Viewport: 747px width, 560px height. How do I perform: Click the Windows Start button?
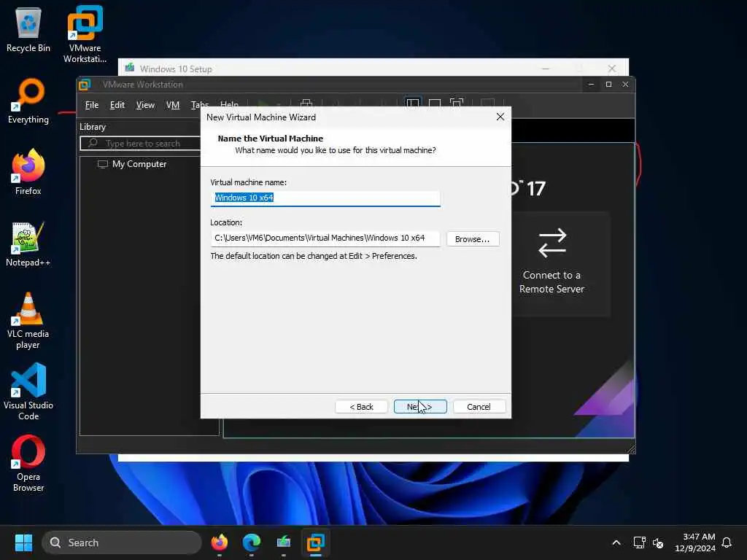[23, 542]
